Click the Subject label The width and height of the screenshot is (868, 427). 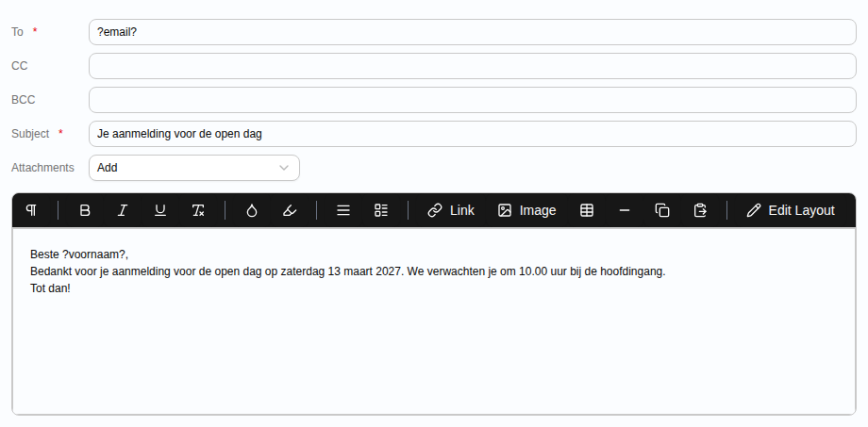click(30, 134)
